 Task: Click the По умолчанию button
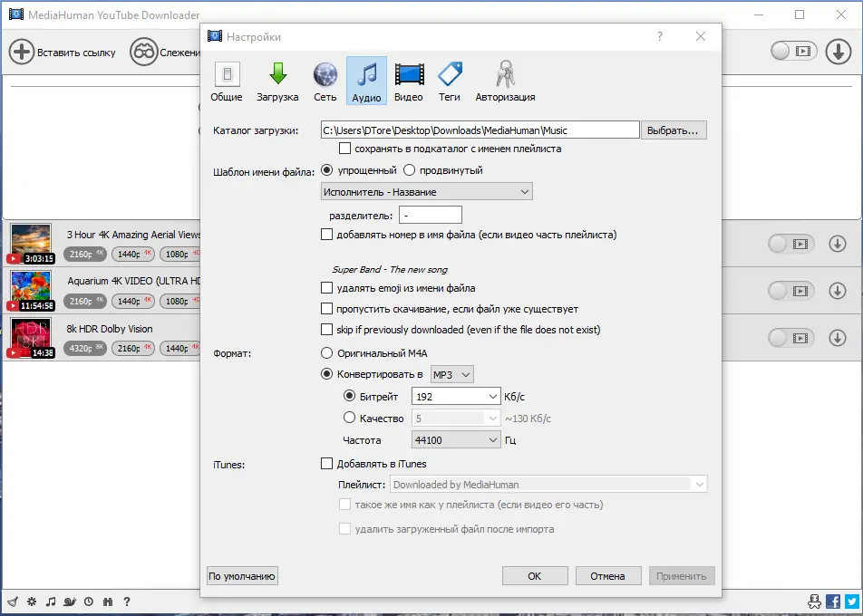[242, 576]
